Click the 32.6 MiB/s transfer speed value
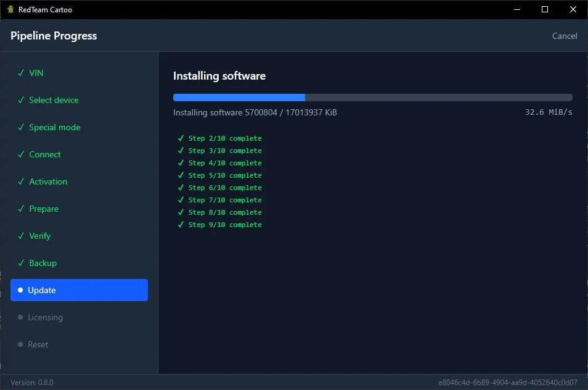 [x=549, y=112]
